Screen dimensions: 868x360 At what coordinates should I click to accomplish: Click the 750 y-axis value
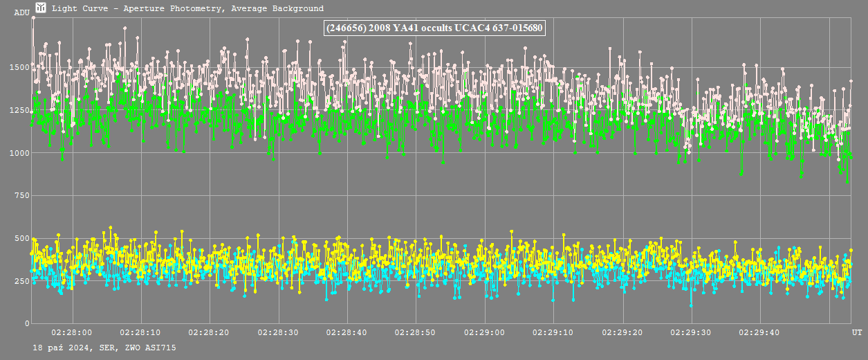tap(22, 196)
